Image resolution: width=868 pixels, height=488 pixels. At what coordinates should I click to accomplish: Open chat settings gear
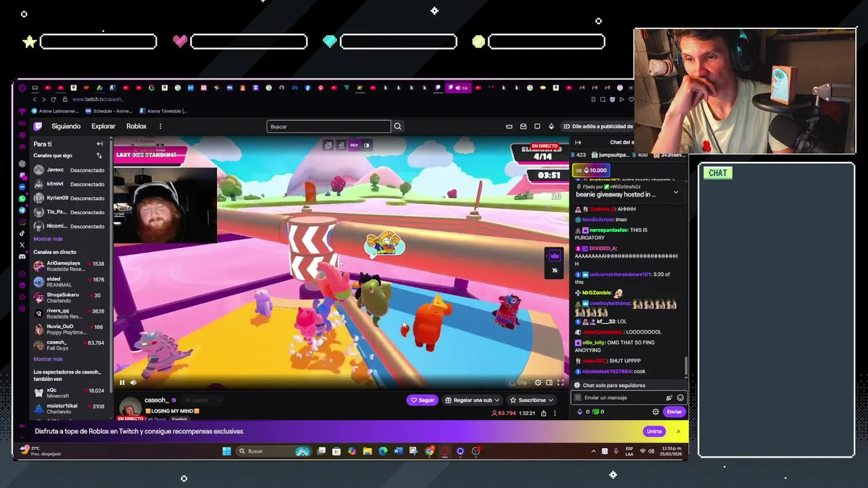click(x=656, y=411)
